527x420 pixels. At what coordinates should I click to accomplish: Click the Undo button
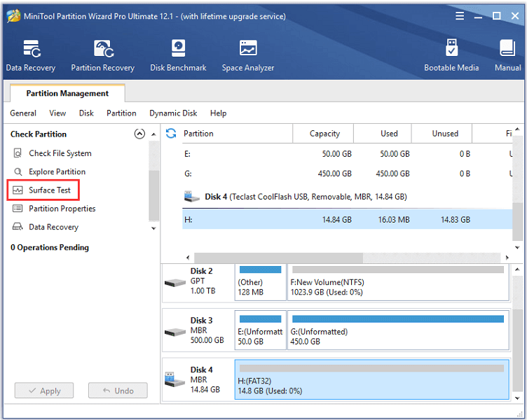point(118,391)
